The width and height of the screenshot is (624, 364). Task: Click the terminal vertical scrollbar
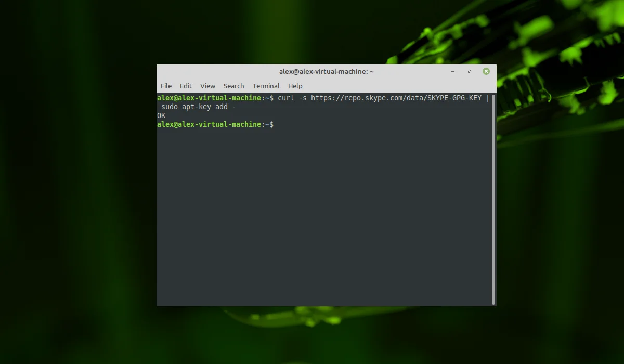[x=493, y=199]
